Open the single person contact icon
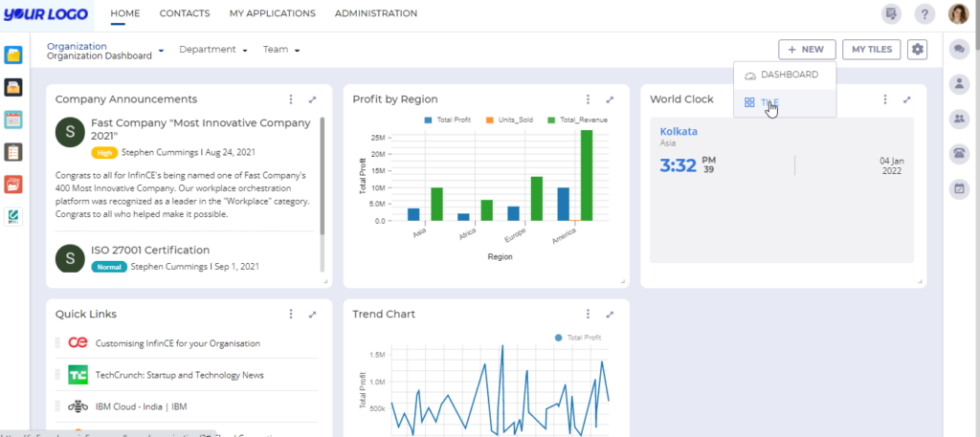 point(959,84)
